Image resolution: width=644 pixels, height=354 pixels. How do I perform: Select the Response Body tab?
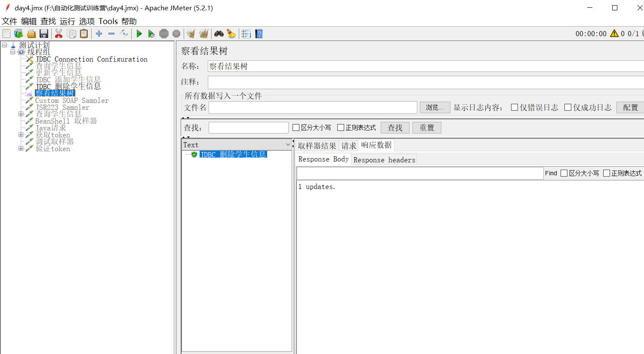[324, 159]
